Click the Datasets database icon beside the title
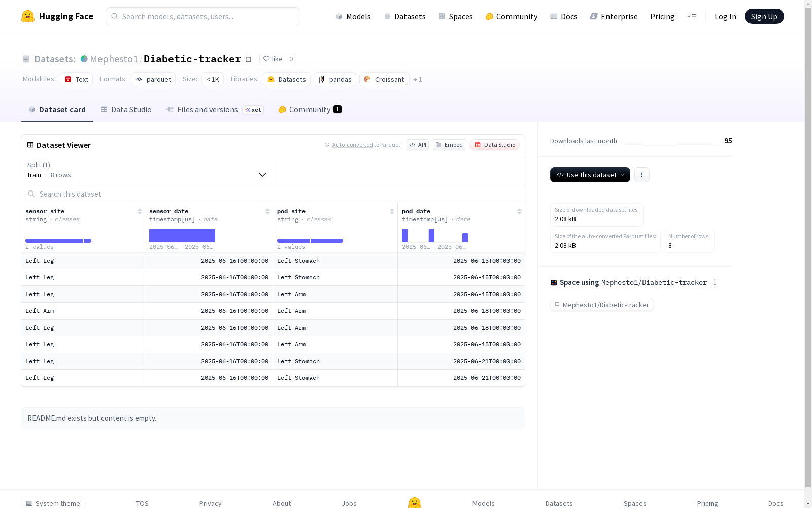Screen dimensions: 812x508 tap(26, 59)
